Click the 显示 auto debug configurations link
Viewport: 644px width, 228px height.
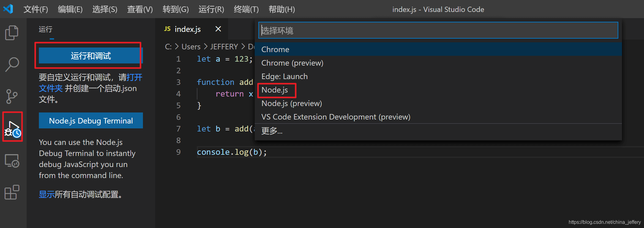point(47,195)
